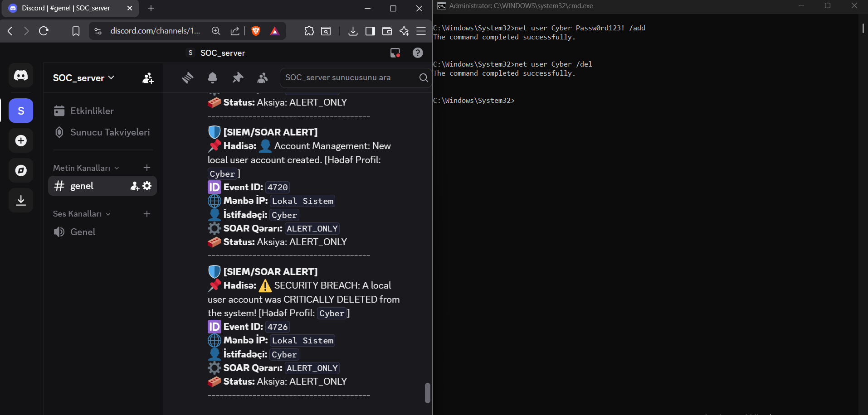The image size is (868, 415).
Task: Click the Password123 add command in cmd
Action: tap(539, 28)
